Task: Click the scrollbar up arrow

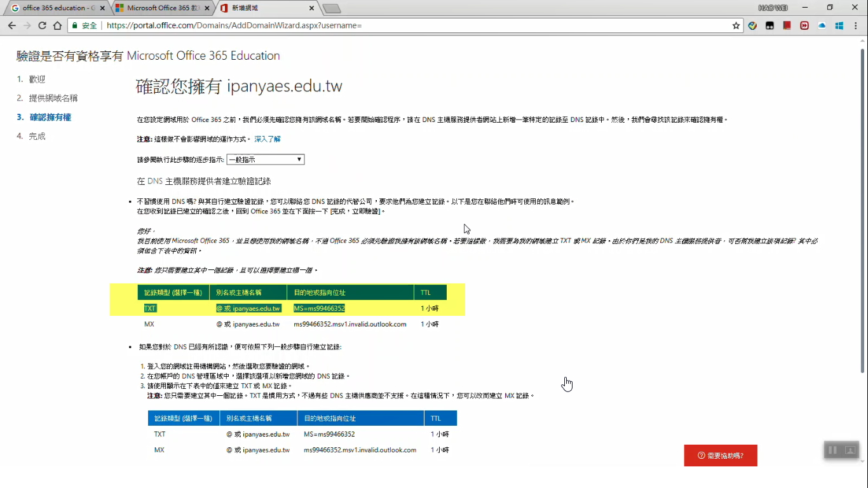Action: click(862, 40)
